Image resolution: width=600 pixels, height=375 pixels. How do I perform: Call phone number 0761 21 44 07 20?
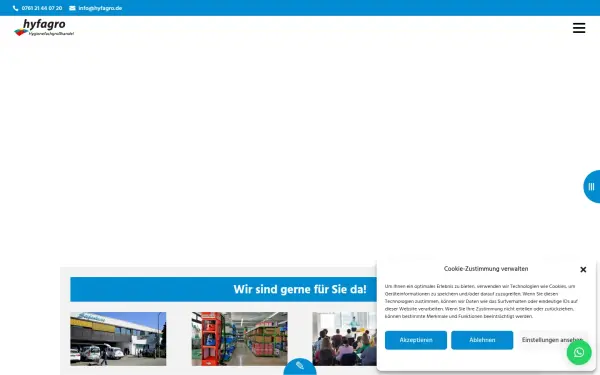pyautogui.click(x=42, y=8)
